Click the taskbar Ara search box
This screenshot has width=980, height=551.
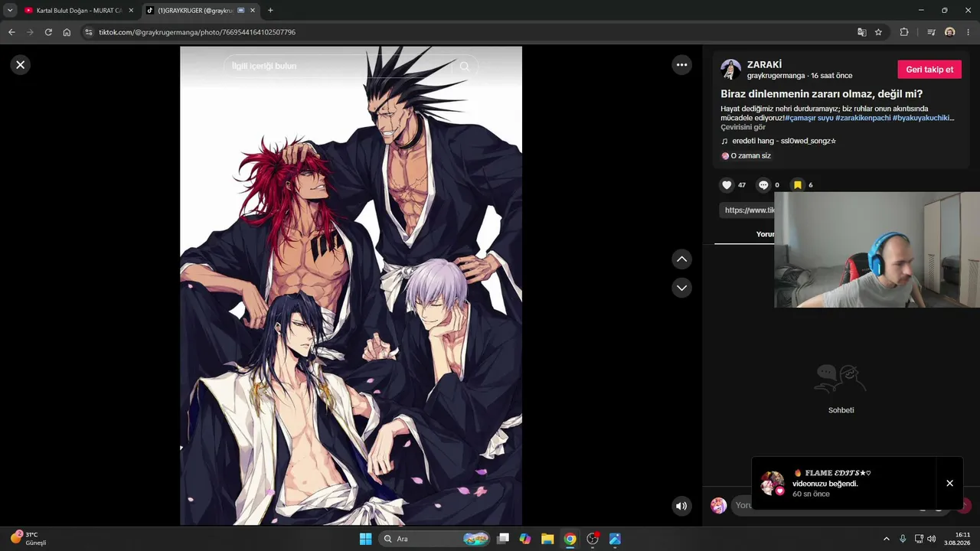tap(435, 539)
